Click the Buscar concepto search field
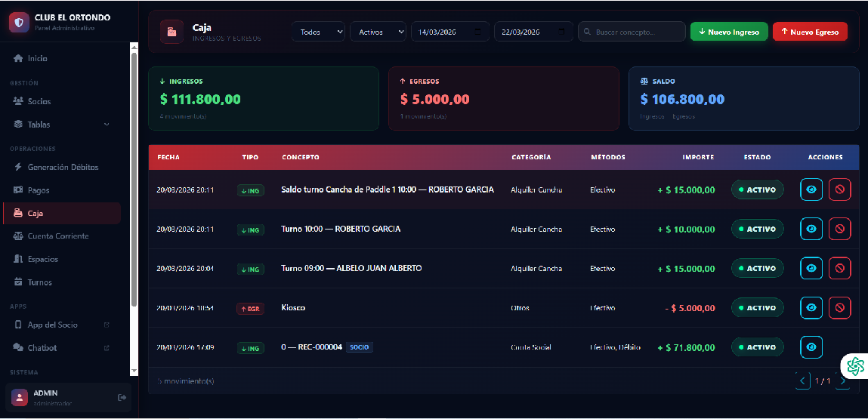 tap(632, 32)
